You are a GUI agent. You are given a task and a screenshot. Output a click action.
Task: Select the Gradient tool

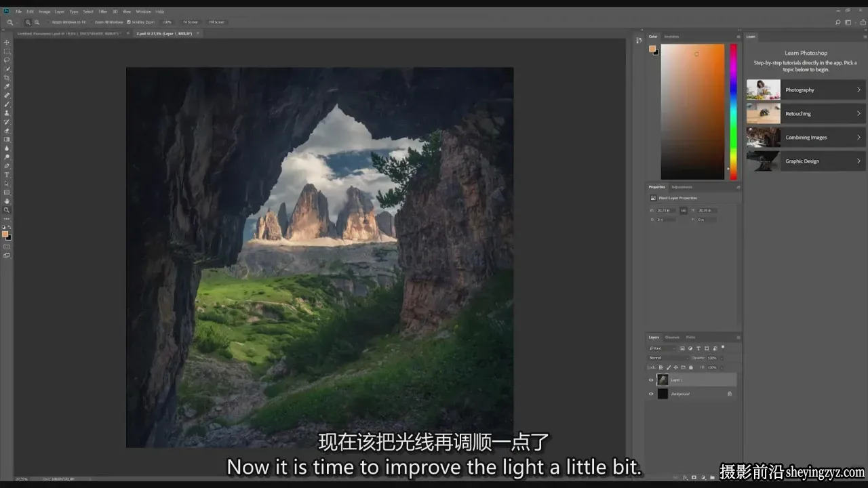[x=7, y=138]
